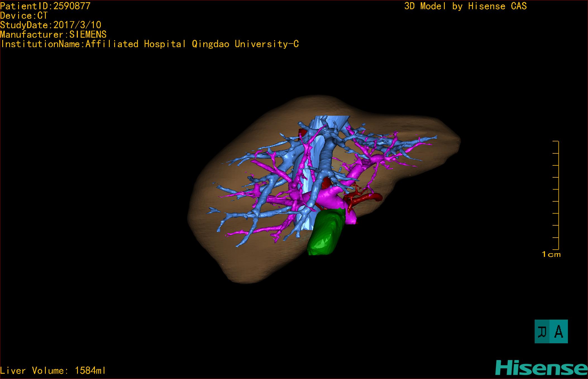Click the 3D Model by Hisense CAS title
Viewport: 588px width, 379px height.
[465, 6]
